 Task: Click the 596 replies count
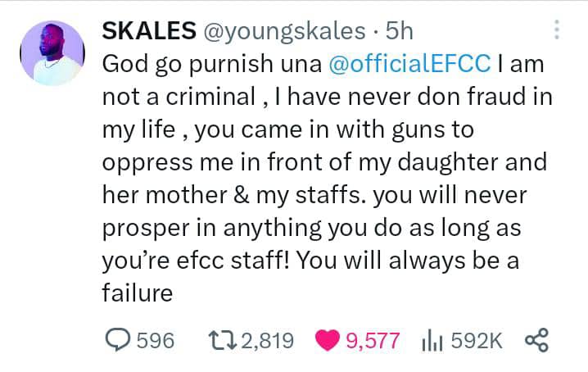[156, 341]
